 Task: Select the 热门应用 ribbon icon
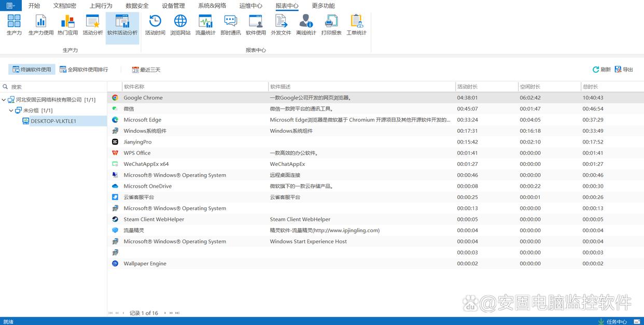67,24
